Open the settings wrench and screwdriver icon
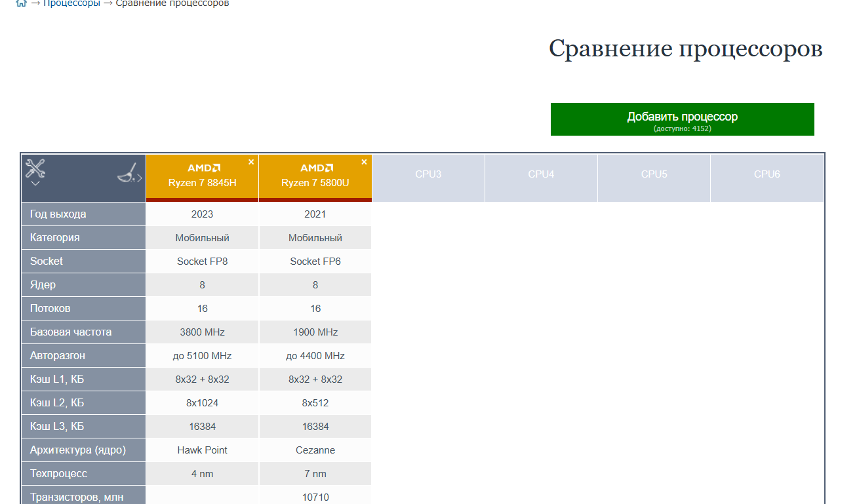The height and width of the screenshot is (504, 857). (35, 168)
